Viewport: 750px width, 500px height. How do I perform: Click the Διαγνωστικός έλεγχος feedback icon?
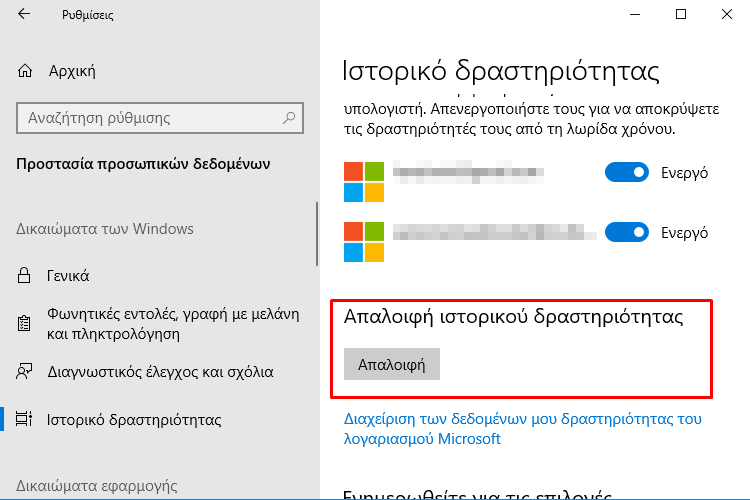24,371
